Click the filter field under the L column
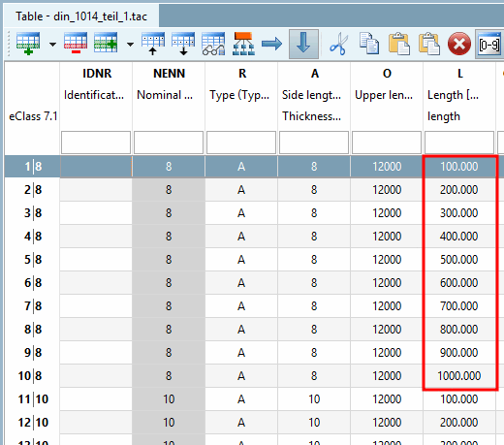 pyautogui.click(x=459, y=143)
